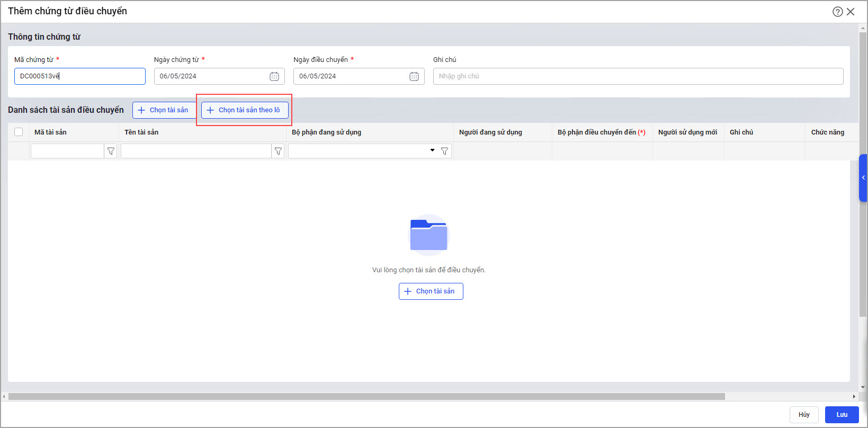Viewport: 868px width, 428px height.
Task: Click the horizontal scrollbar thumb
Action: coord(366,397)
